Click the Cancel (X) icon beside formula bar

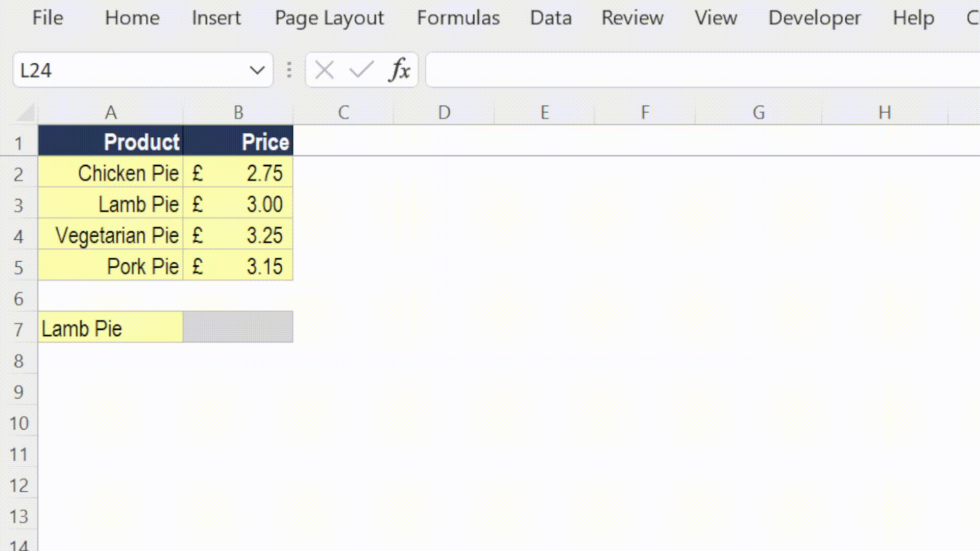point(324,69)
